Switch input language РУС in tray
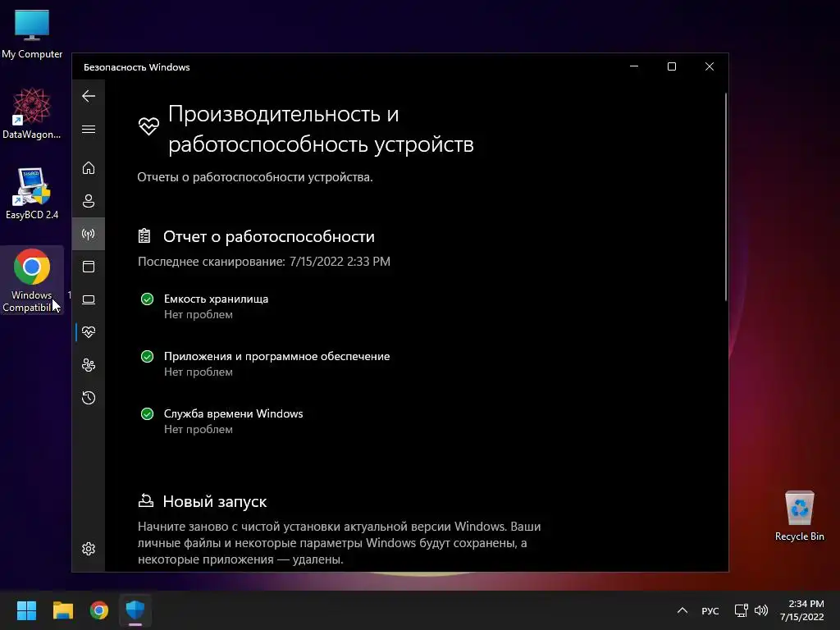This screenshot has height=630, width=840. pyautogui.click(x=710, y=610)
